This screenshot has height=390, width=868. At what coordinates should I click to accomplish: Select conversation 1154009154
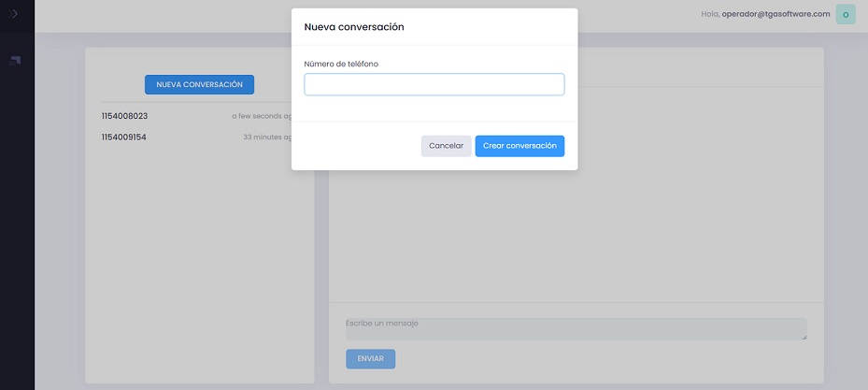pos(124,137)
